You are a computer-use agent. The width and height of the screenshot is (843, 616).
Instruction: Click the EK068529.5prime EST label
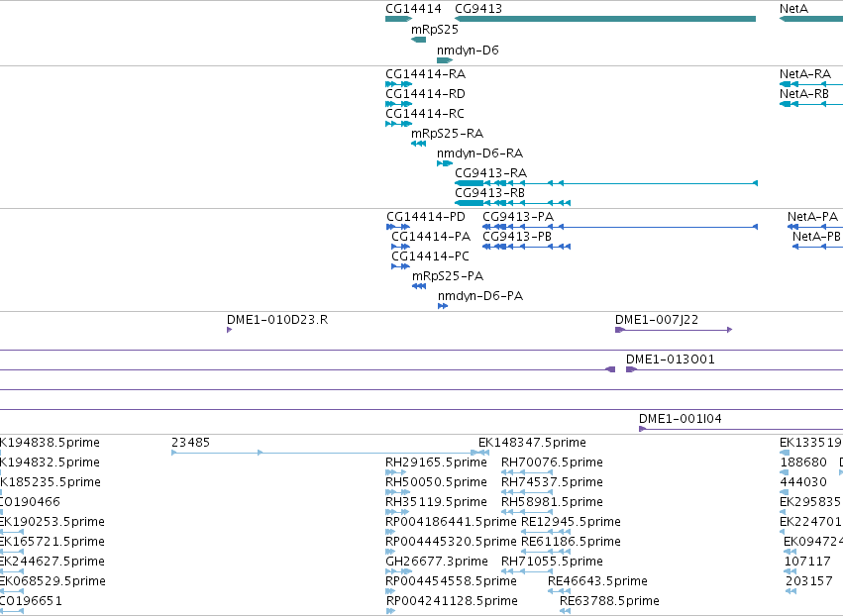53,581
